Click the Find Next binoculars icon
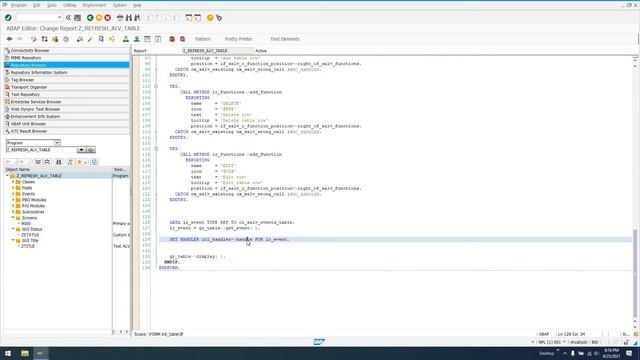640x360 pixels. (x=138, y=18)
